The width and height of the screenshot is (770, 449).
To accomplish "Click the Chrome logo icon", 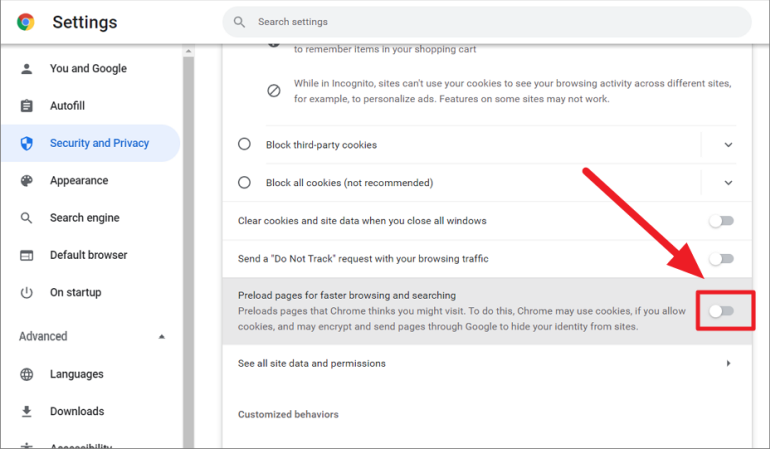I will pos(26,22).
